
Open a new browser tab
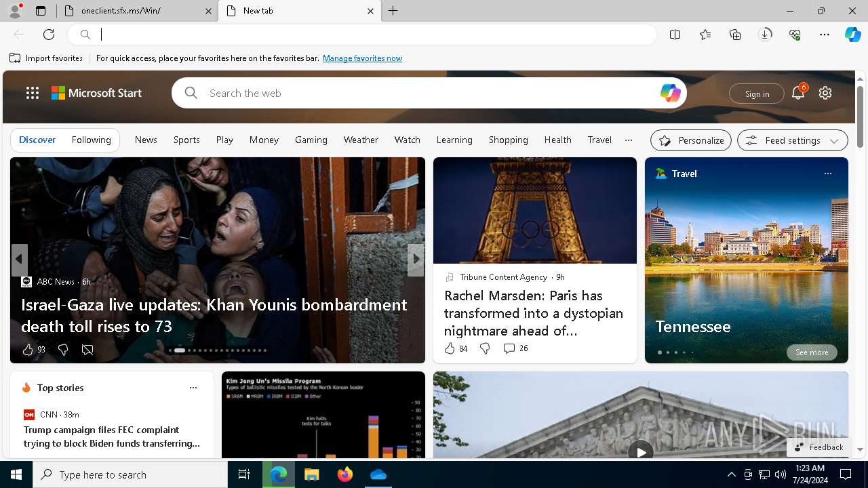point(393,11)
